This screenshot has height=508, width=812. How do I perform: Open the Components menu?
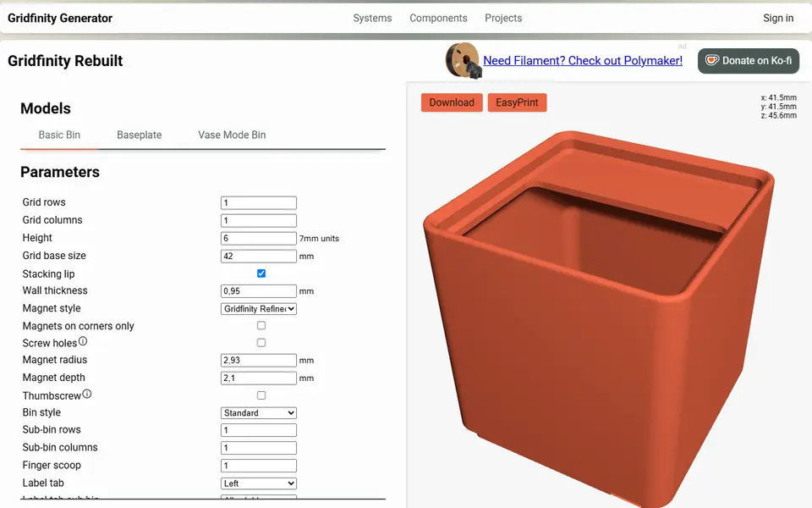pos(438,18)
